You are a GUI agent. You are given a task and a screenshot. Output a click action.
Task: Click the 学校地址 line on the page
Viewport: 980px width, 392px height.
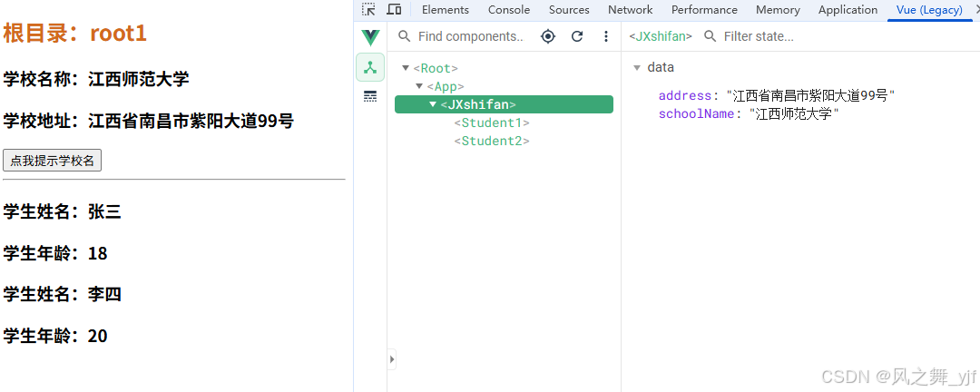point(149,120)
